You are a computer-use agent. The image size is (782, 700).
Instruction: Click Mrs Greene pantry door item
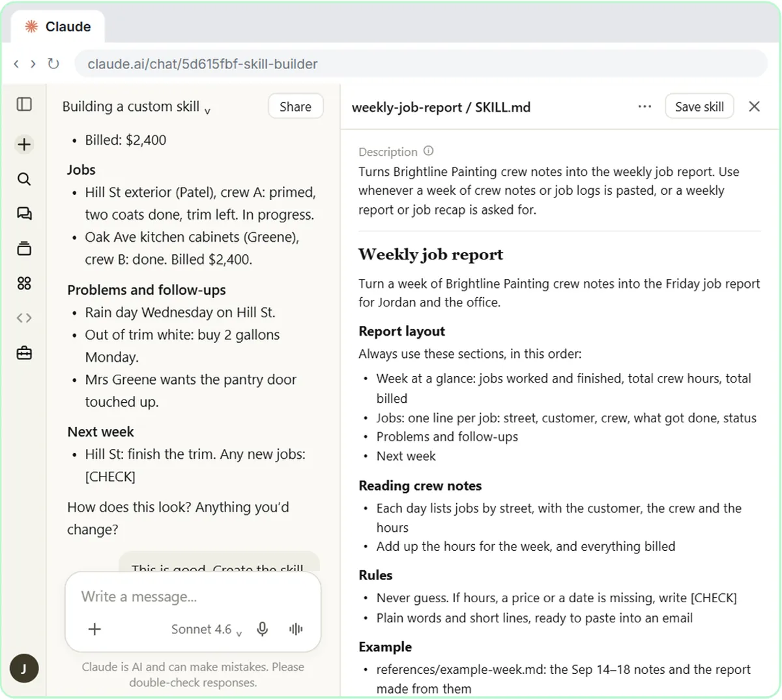191,390
